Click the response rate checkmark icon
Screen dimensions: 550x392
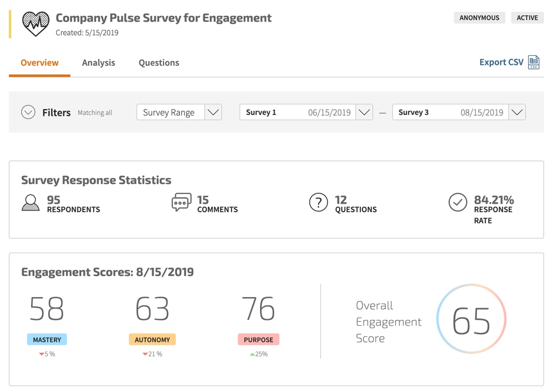click(x=457, y=203)
